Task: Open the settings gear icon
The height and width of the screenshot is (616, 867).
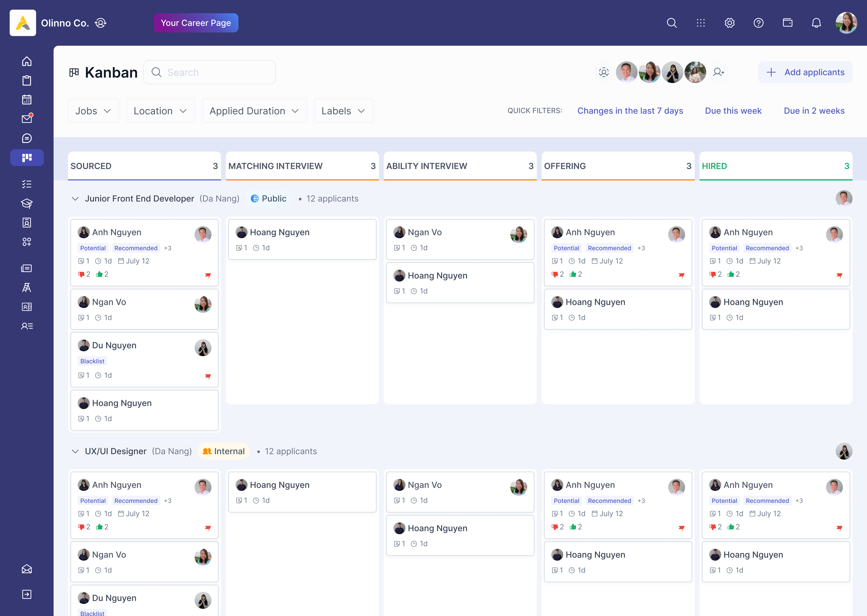Action: point(729,23)
